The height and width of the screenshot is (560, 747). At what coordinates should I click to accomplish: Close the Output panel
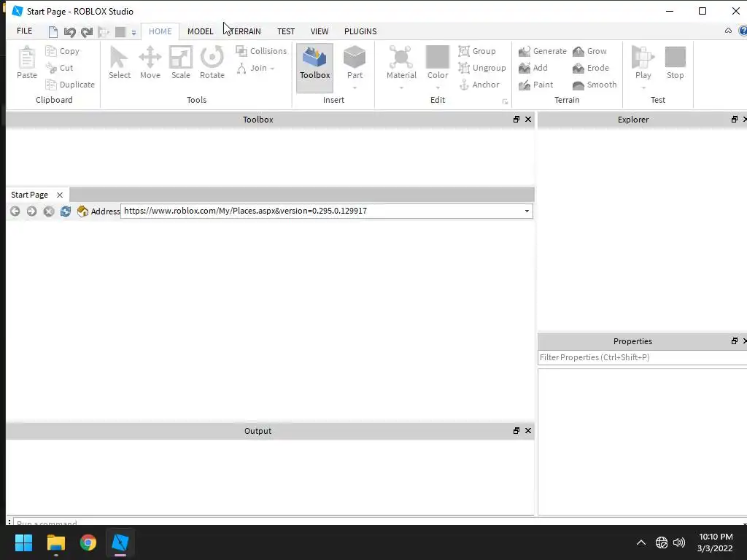tap(528, 430)
